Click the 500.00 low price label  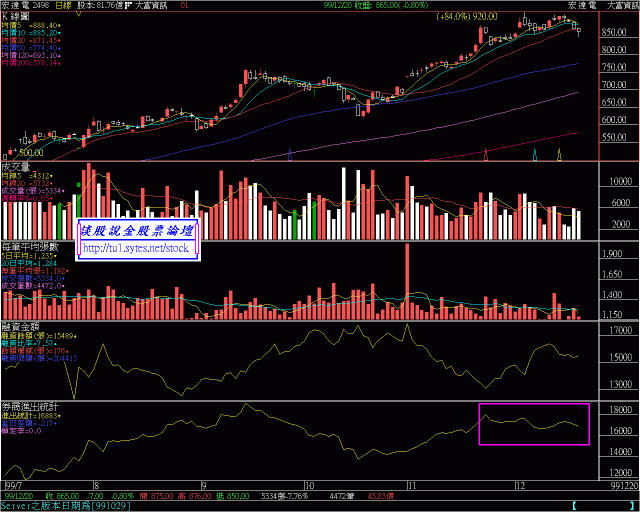pyautogui.click(x=31, y=153)
